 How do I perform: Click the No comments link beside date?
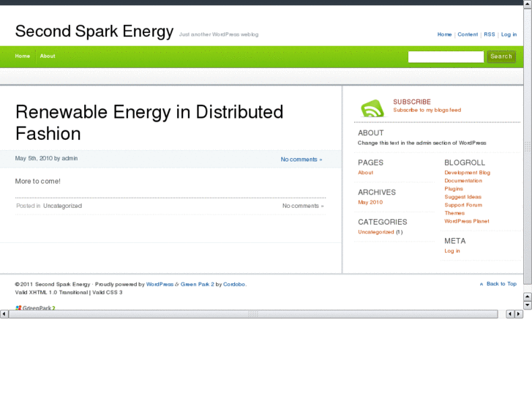tap(301, 159)
